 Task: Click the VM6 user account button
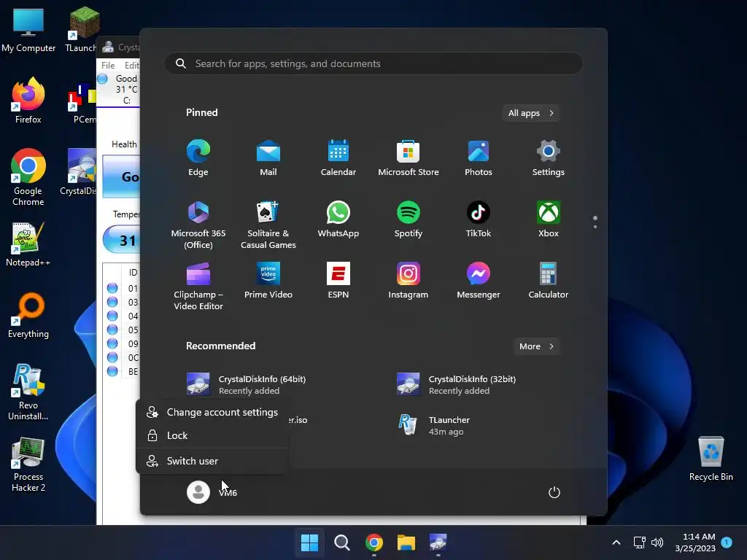pyautogui.click(x=212, y=492)
